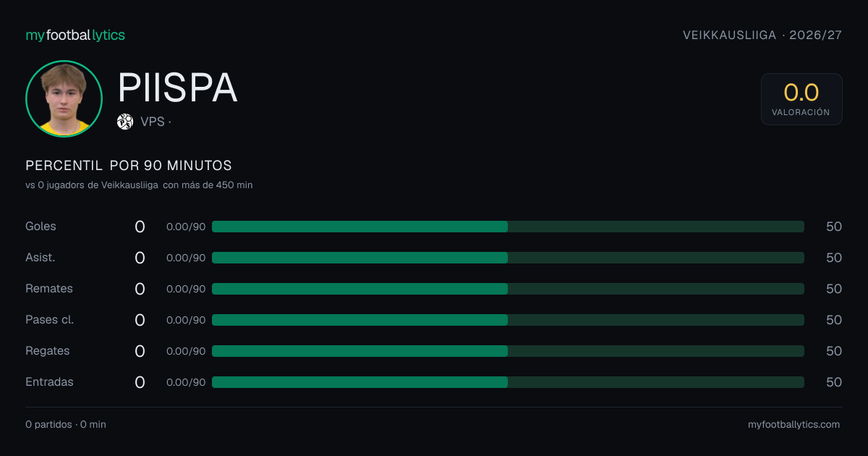Select the 0.0 Valoración rating box
This screenshot has height=456, width=868.
click(x=801, y=99)
